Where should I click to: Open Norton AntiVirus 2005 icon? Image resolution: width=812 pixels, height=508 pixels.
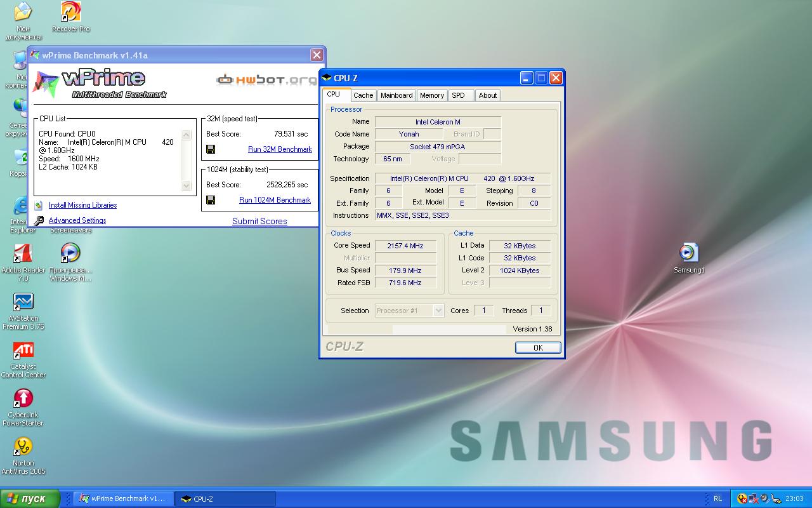[23, 456]
